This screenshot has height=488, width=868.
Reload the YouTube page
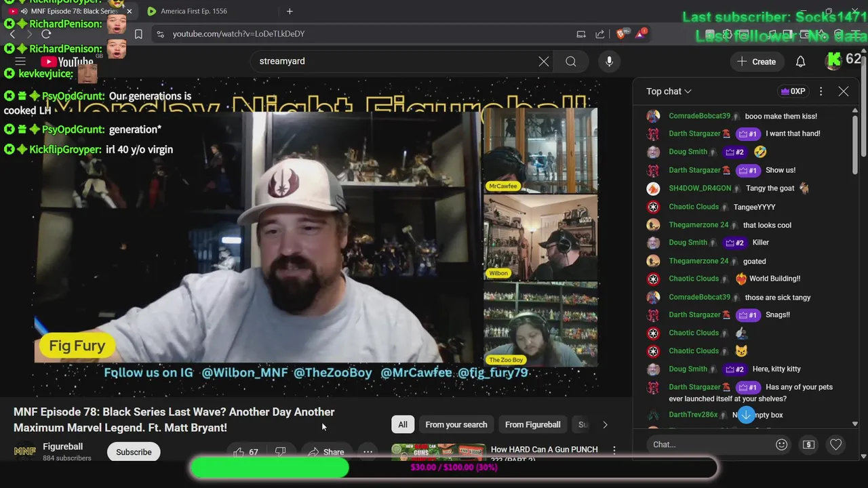point(46,34)
